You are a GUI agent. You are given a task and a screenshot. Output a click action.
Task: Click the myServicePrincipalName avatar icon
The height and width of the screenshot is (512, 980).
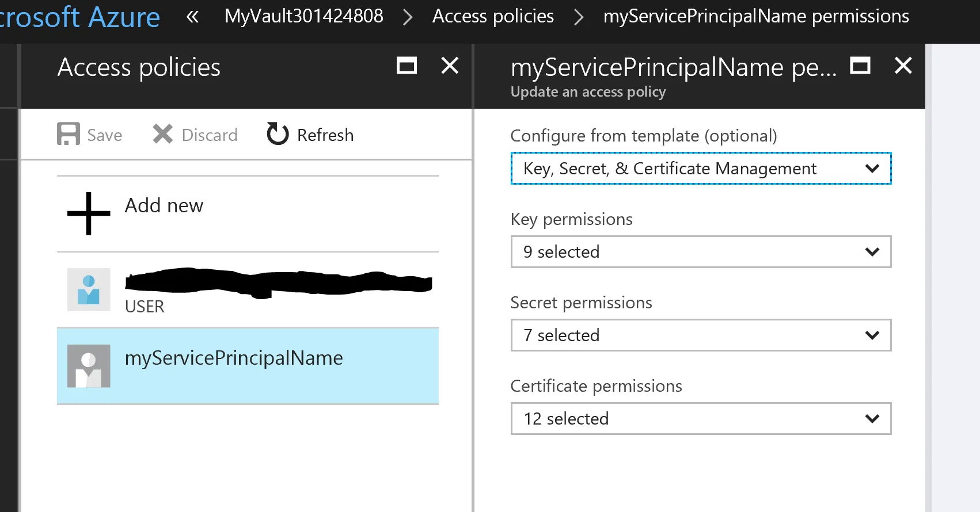click(89, 366)
